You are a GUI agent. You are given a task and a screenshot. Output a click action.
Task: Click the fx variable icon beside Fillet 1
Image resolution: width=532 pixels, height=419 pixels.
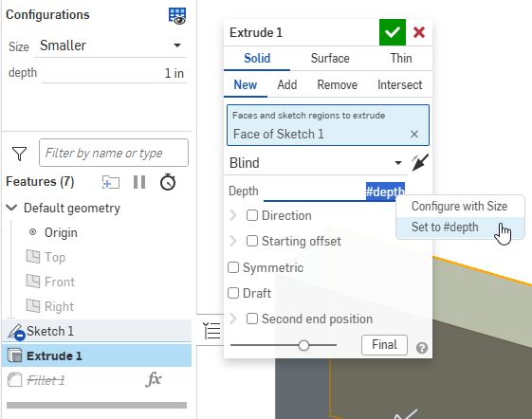coord(154,379)
